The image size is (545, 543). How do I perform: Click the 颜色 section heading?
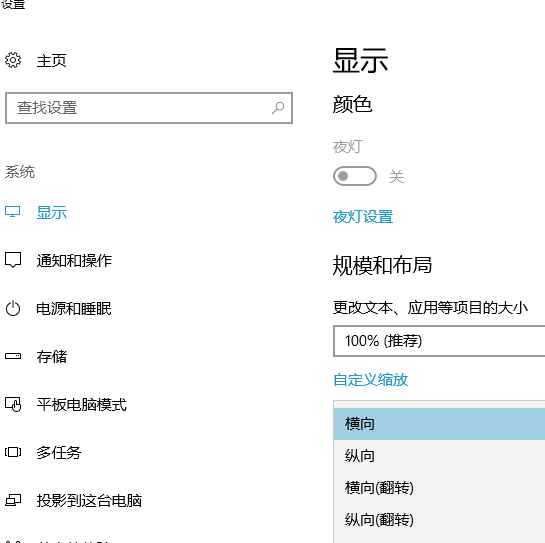point(352,104)
